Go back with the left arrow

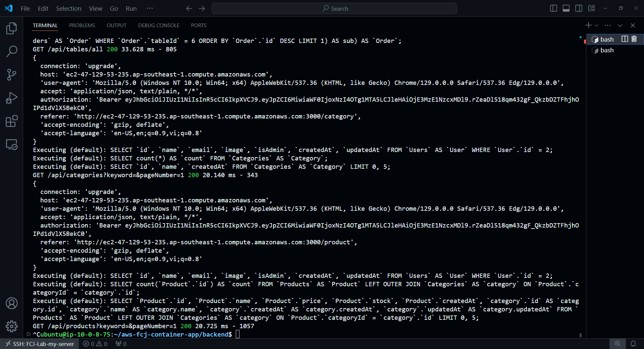click(189, 8)
